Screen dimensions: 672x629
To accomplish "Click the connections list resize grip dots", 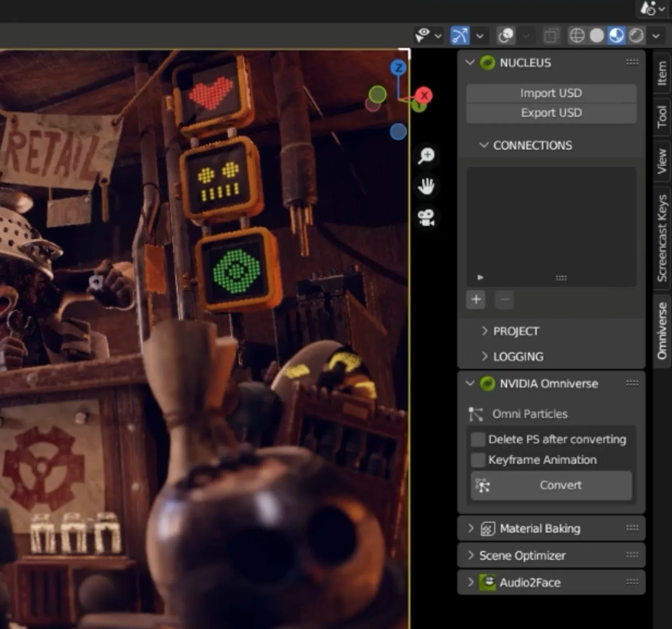I will click(x=561, y=278).
